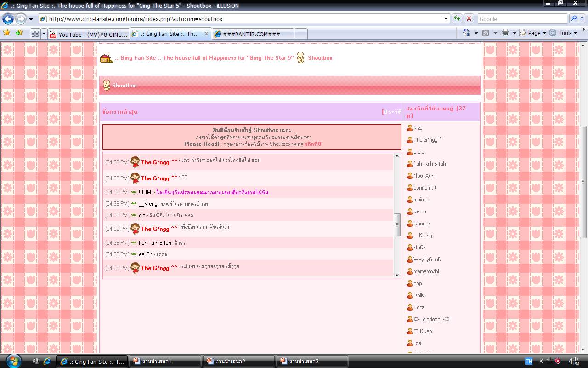Switch to งานนำเสนอ3 taskbar window
The image size is (588, 368).
click(x=312, y=362)
